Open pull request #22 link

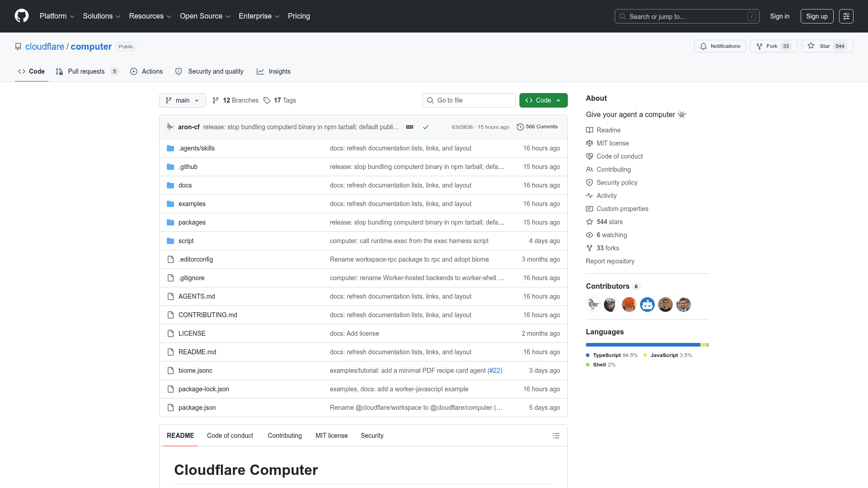coord(495,371)
